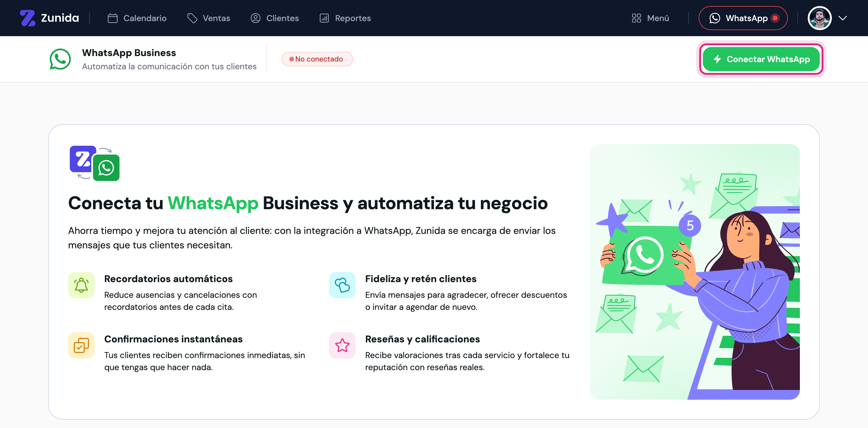Click the green WhatsApp word in the headline
The width and height of the screenshot is (868, 428).
coord(213,203)
